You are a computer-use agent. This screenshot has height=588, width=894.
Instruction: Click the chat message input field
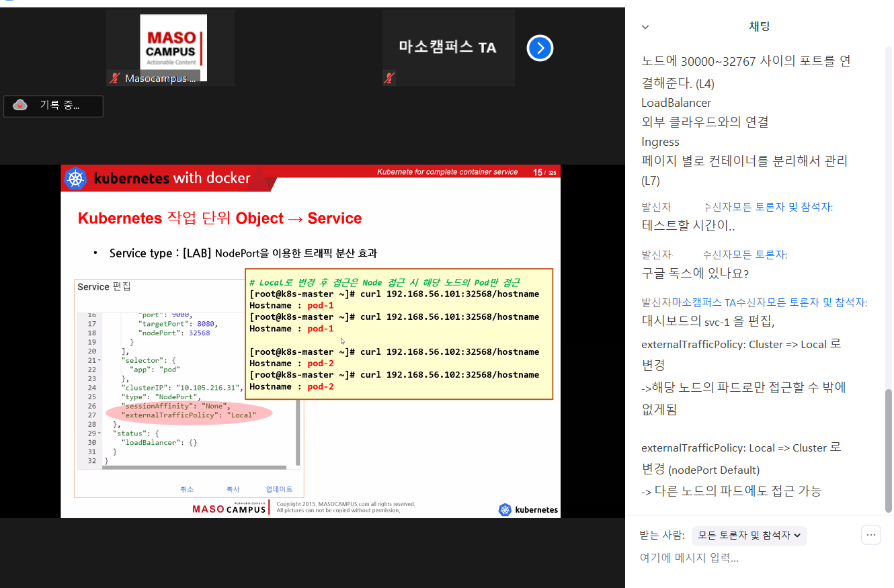[x=739, y=558]
